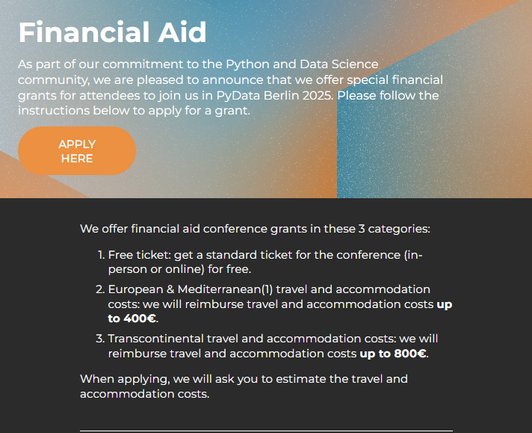The width and height of the screenshot is (532, 433).
Task: Click the "3 categories" introduction sentence
Action: tap(255, 229)
